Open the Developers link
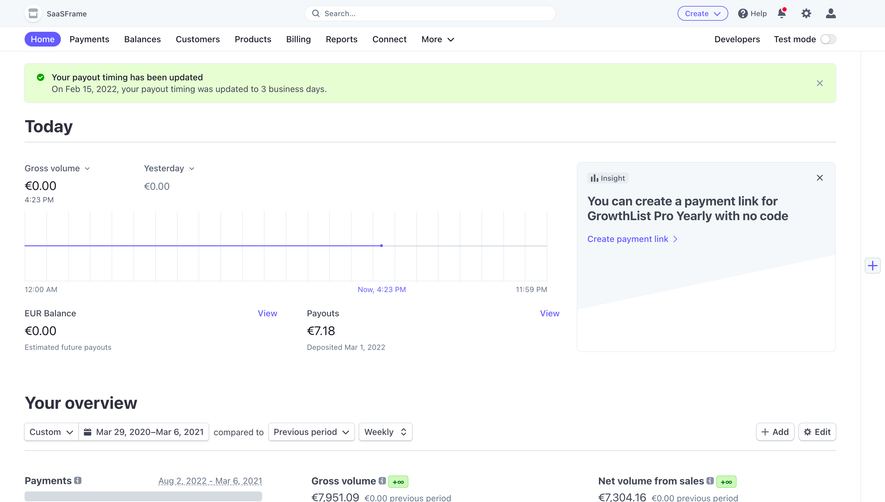885x502 pixels. [x=737, y=40]
